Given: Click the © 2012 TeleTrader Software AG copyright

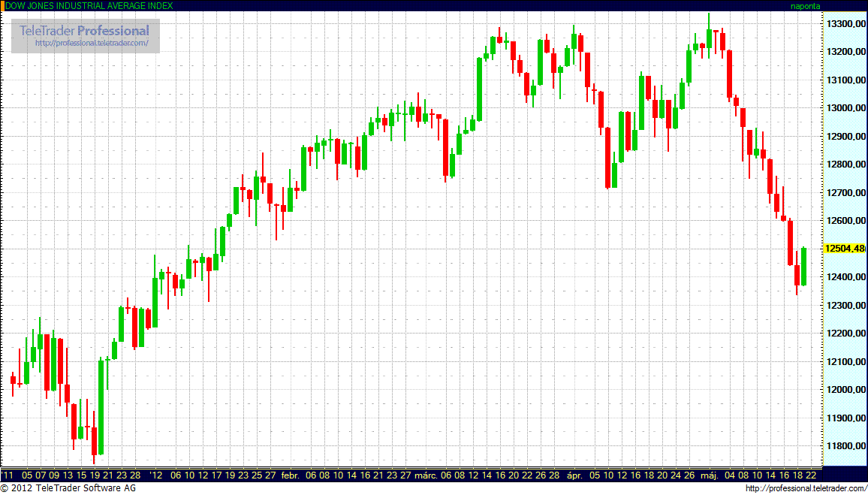Looking at the screenshot, I should pos(68,488).
